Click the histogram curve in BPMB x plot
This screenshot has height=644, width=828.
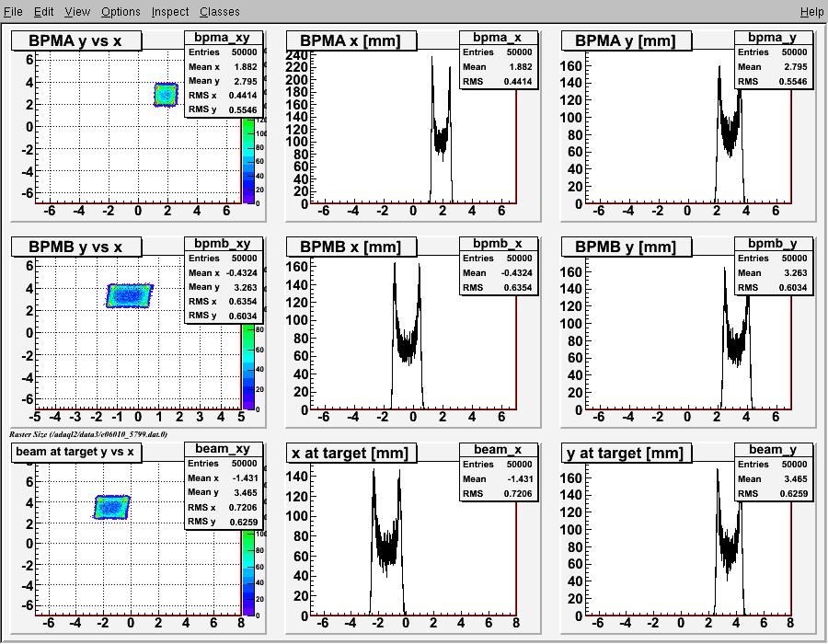pyautogui.click(x=408, y=346)
